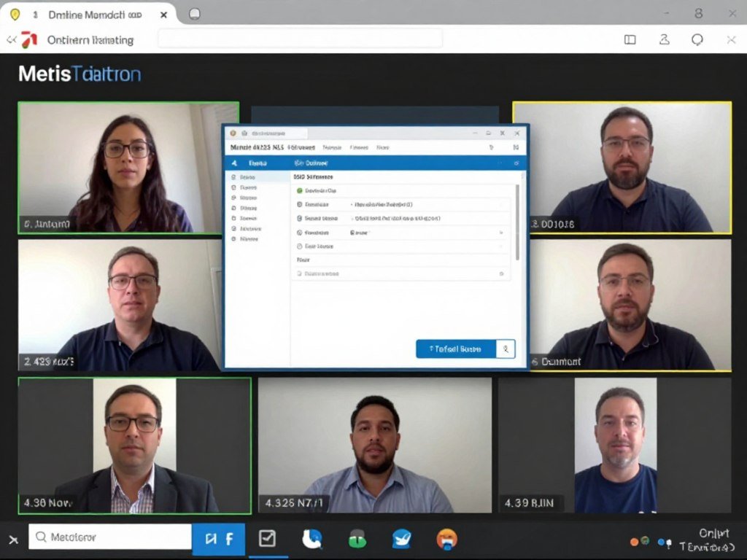Click the magnifier icon beside the blue dialog button

coord(506,349)
